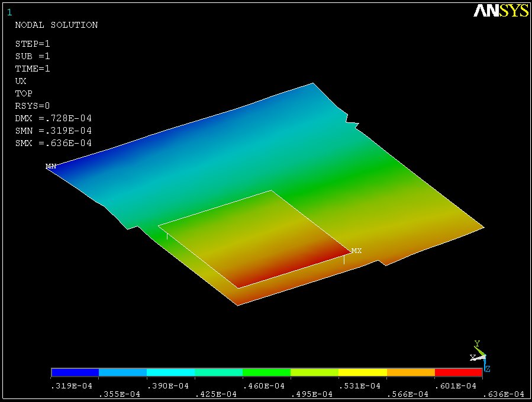Click the UX result label
The image size is (532, 402).
21,81
